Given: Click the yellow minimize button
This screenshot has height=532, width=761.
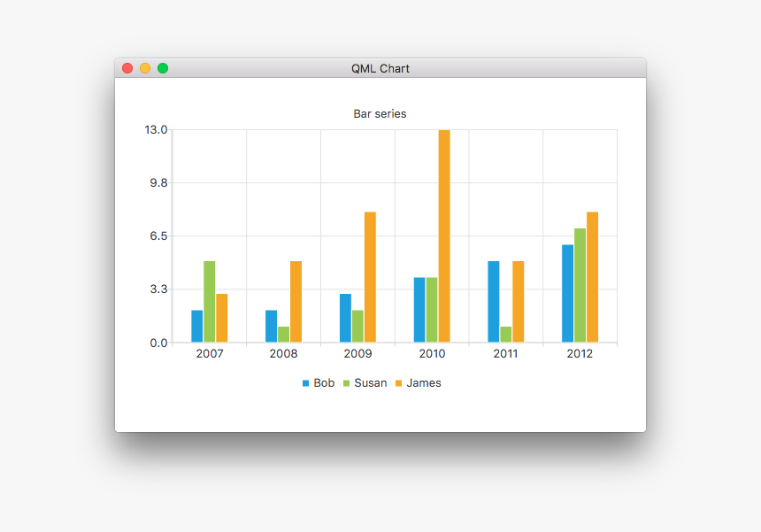Looking at the screenshot, I should (144, 67).
